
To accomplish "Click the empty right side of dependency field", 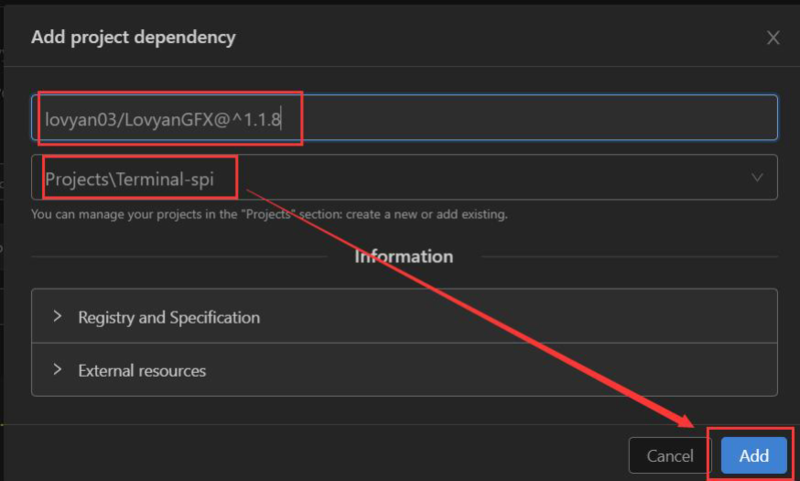I will point(536,117).
